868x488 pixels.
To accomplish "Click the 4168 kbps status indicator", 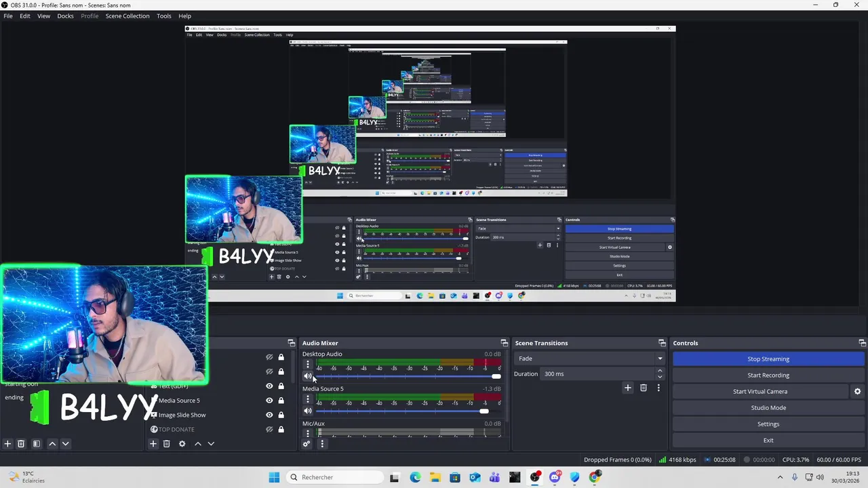I will [677, 460].
